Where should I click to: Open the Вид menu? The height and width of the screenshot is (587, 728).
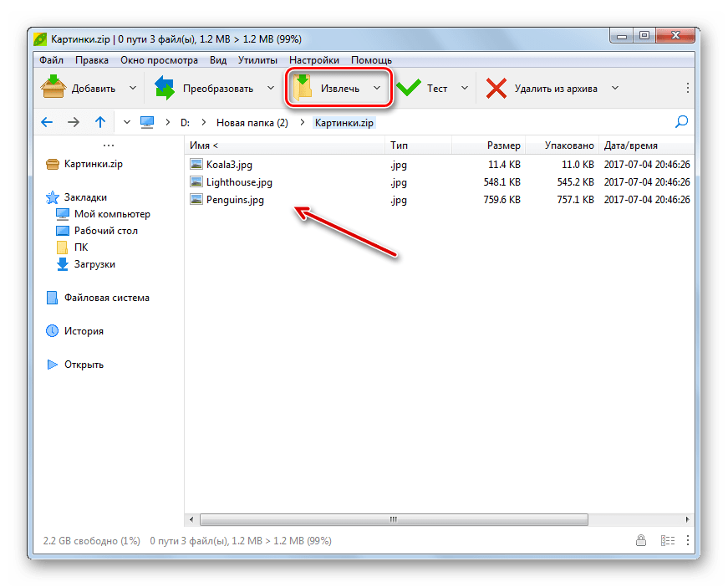(x=218, y=60)
